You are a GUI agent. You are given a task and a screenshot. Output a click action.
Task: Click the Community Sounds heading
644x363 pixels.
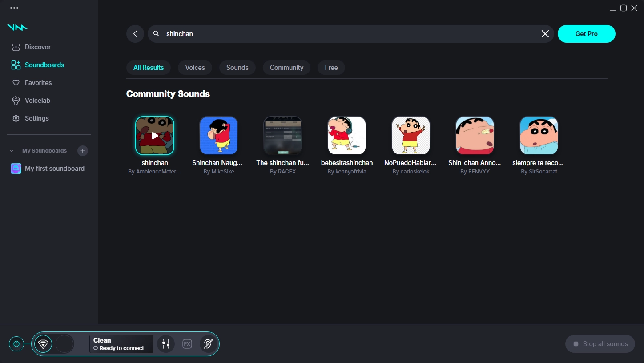(168, 94)
